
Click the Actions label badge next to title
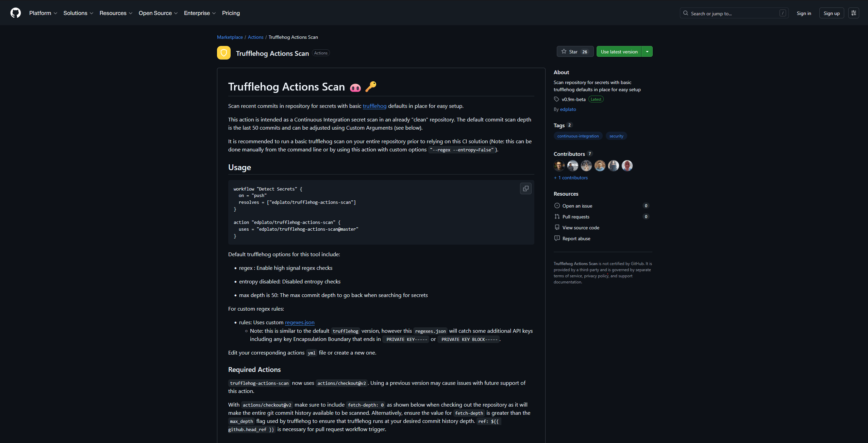click(x=321, y=53)
